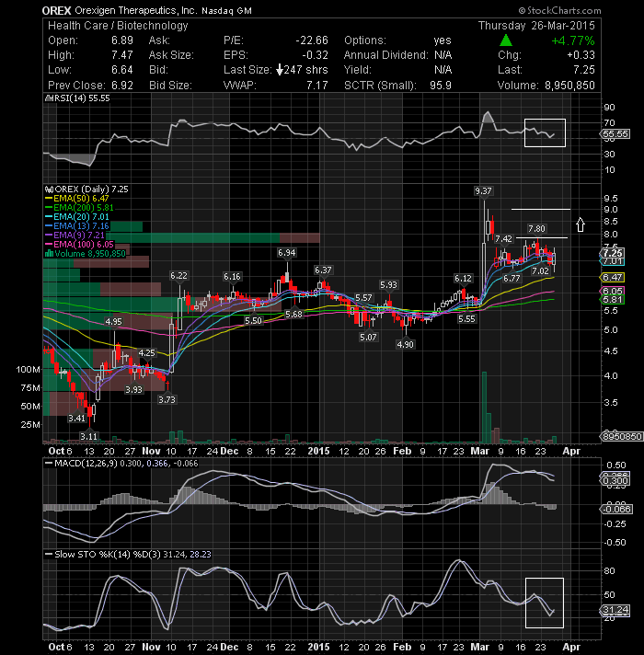Click the 5.07 January low label

(x=368, y=337)
